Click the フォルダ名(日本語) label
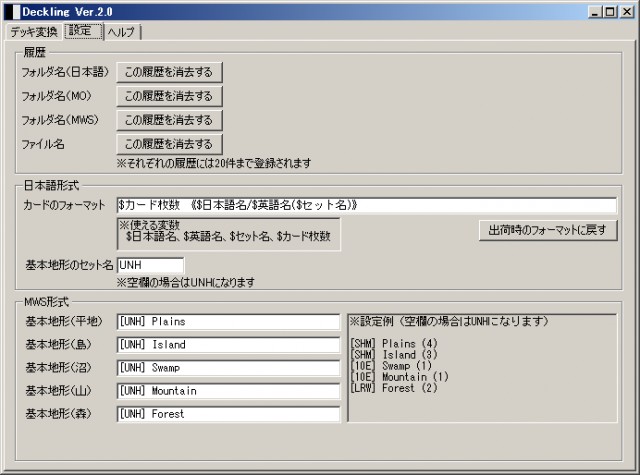This screenshot has height=475, width=640. pos(65,72)
